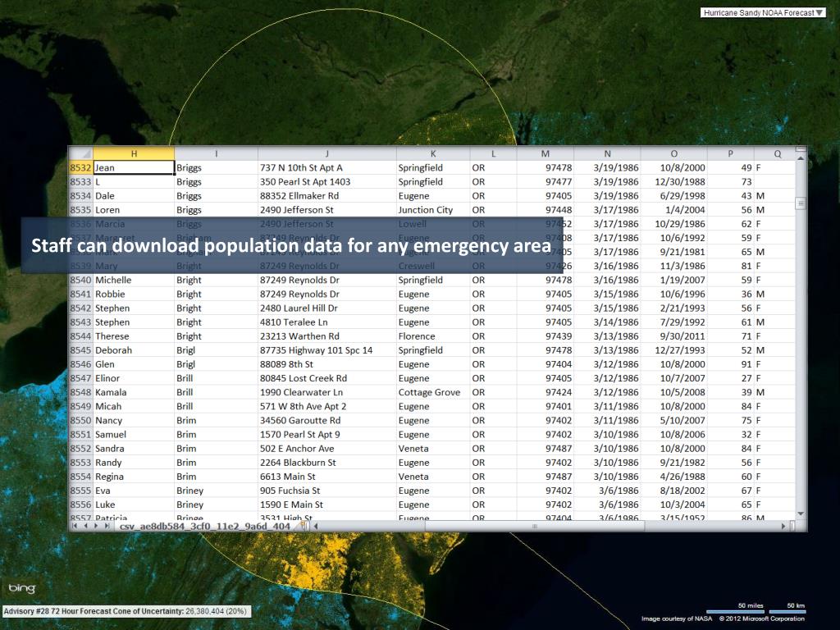Screen dimensions: 840x630
Task: Click the horizontal scrollbar thumb in the spreadsheet
Action: tap(534, 526)
